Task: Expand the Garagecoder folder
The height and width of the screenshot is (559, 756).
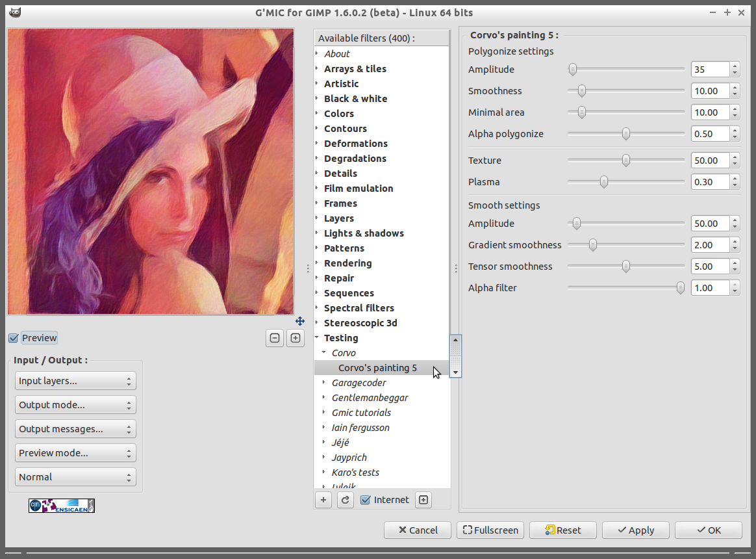Action: click(x=324, y=382)
